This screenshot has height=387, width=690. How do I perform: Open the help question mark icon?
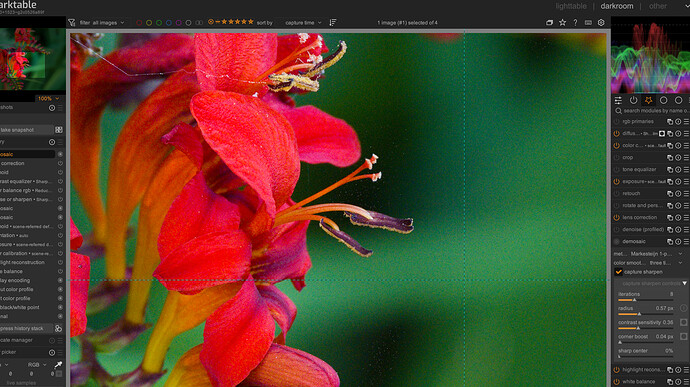[575, 22]
